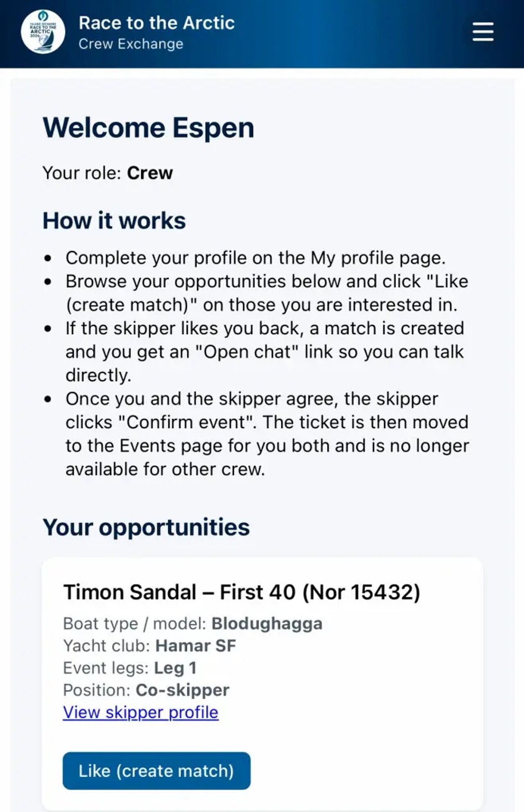The height and width of the screenshot is (812, 524).
Task: Click the "Once you and the skipper agree" bullet
Action: click(267, 434)
